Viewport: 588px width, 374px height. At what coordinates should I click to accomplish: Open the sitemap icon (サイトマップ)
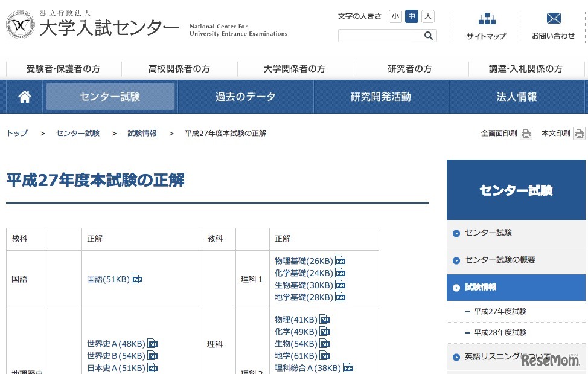point(486,19)
